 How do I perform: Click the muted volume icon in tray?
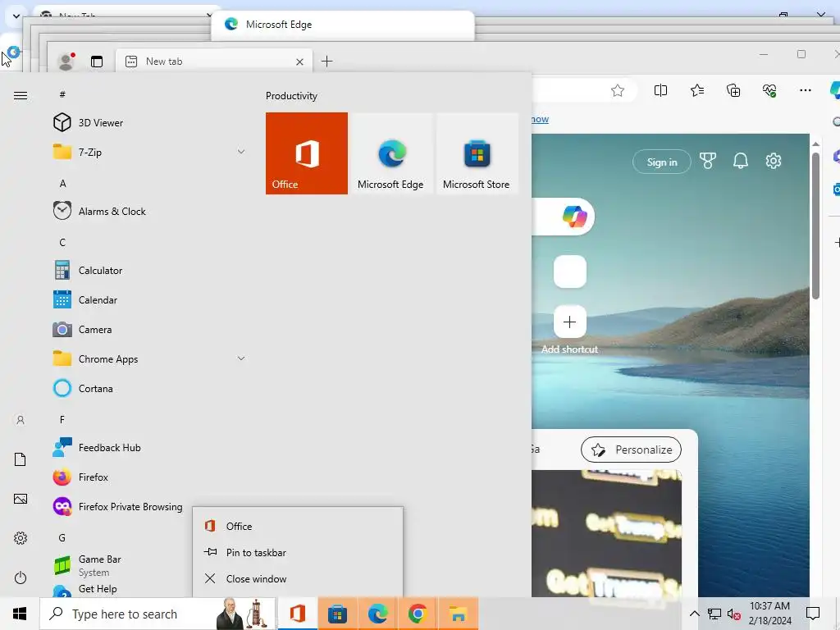tap(734, 614)
